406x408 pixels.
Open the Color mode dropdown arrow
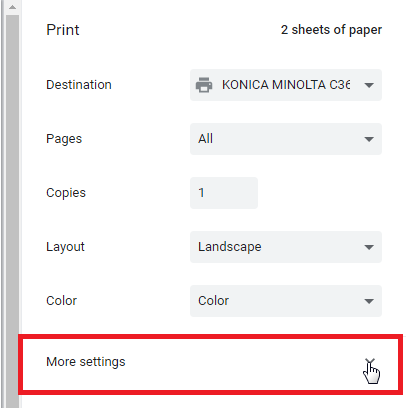click(369, 301)
